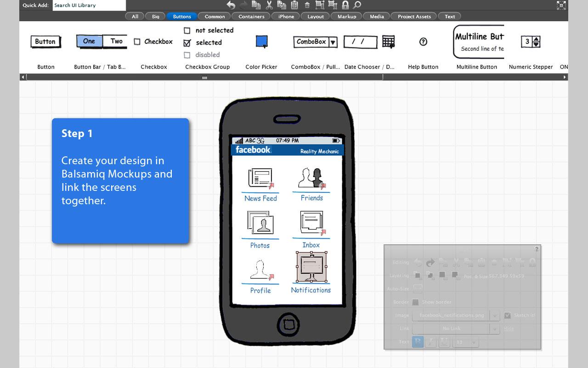
Task: Toggle the bold text button in the inspector
Action: pyautogui.click(x=418, y=342)
